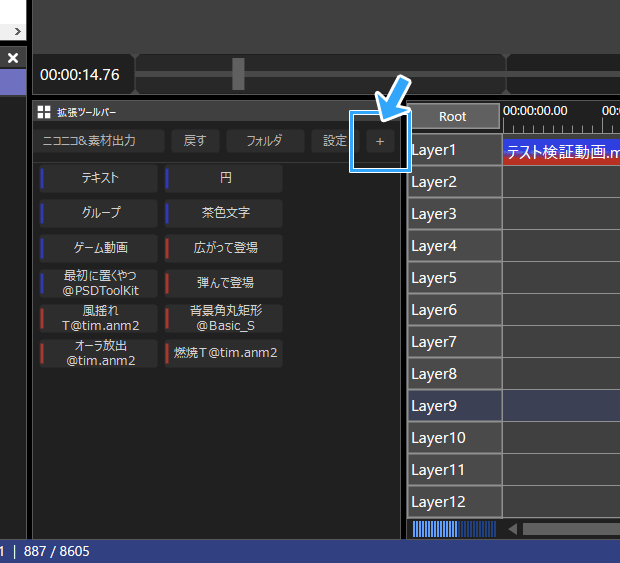Screen dimensions: 620x563
Task: Select the Layer2 header
Action: click(x=455, y=182)
